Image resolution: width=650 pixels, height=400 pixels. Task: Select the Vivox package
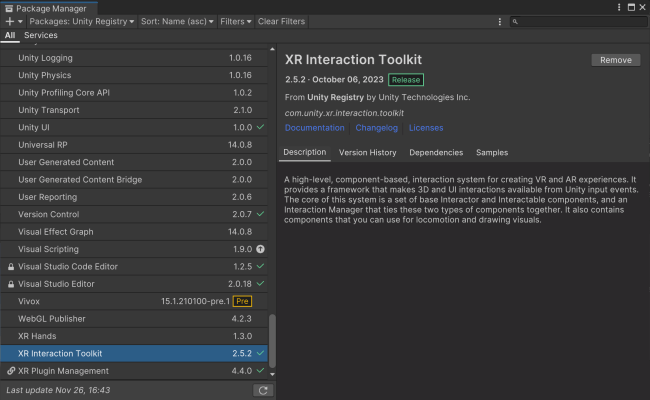click(x=134, y=302)
